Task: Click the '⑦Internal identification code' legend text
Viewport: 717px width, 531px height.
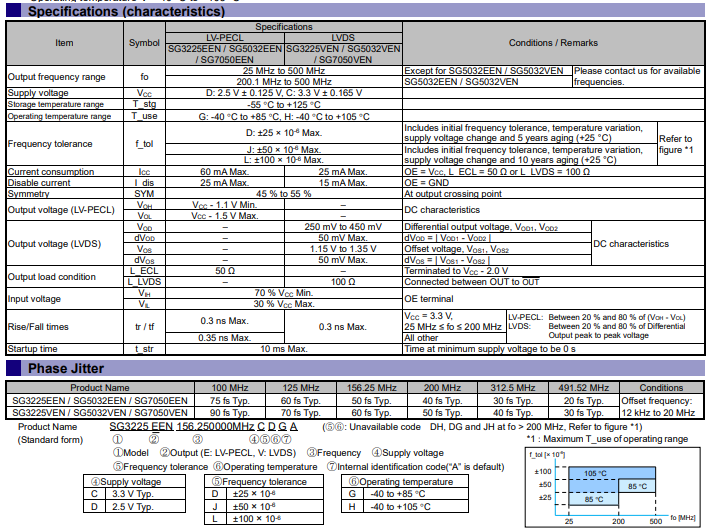Action: pyautogui.click(x=415, y=467)
